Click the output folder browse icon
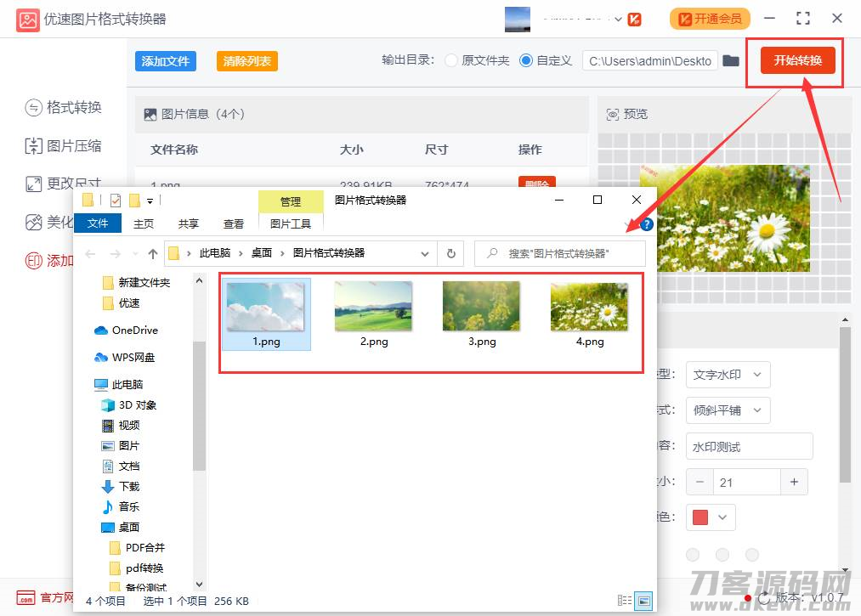Viewport: 861px width, 616px height. pos(730,60)
